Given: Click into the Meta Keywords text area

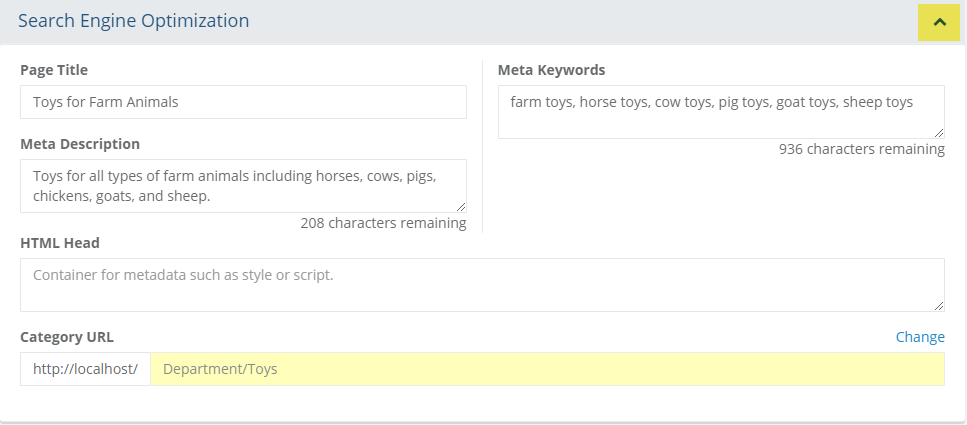Looking at the screenshot, I should click(720, 112).
